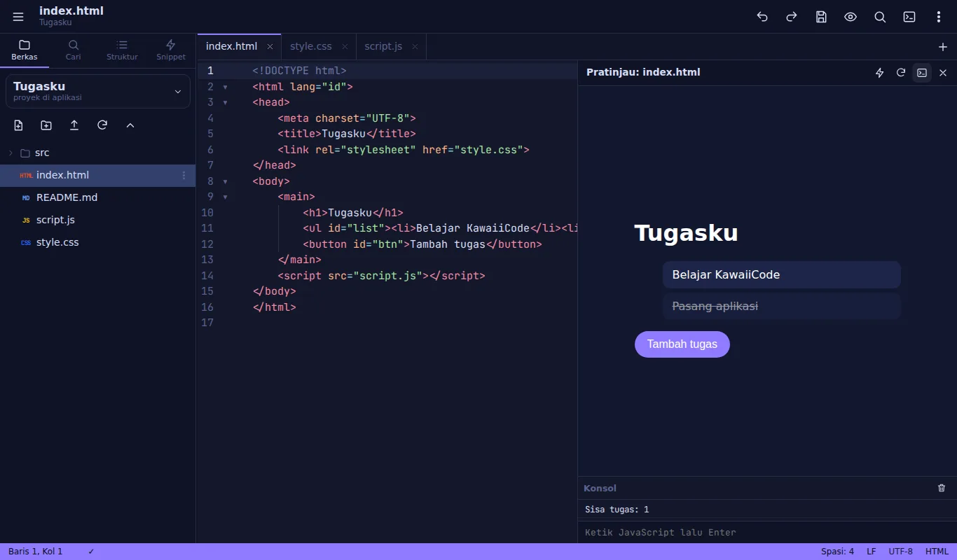
Task: Collapse the body fold arrow on line 8
Action: [x=226, y=181]
